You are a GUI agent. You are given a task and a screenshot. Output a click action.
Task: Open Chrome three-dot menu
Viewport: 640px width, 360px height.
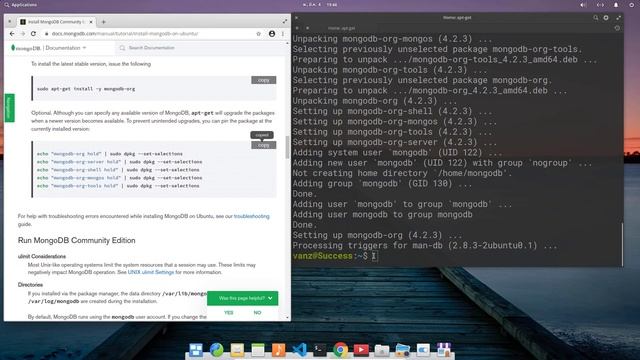(x=283, y=34)
